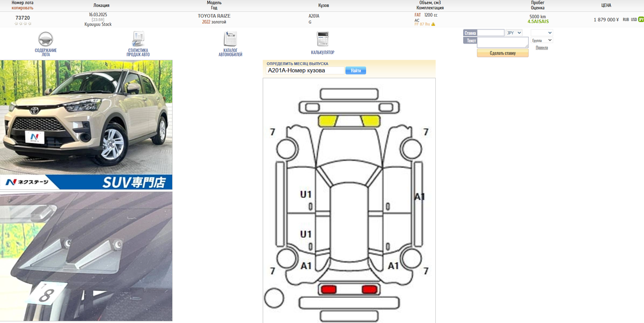Image resolution: width=644 pixels, height=323 pixels.
Task: Click the price 1 879 000 ¥
Action: point(606,19)
